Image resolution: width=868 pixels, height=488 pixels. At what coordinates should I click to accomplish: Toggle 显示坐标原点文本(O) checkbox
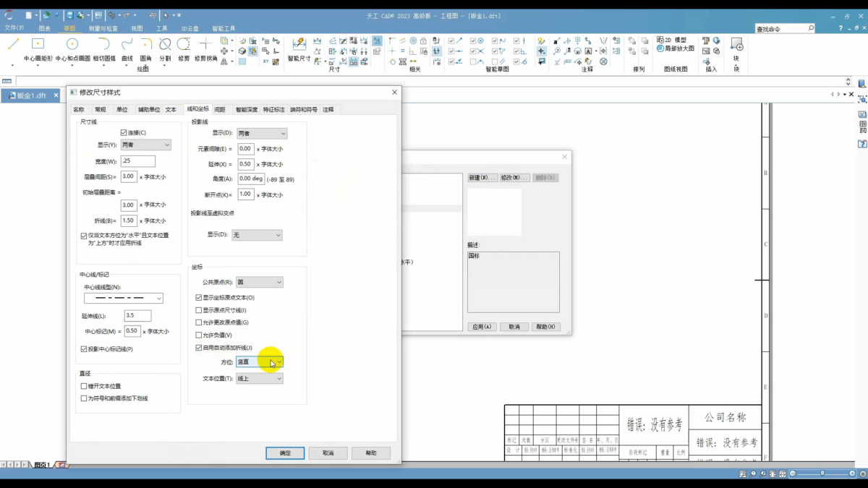pos(199,298)
